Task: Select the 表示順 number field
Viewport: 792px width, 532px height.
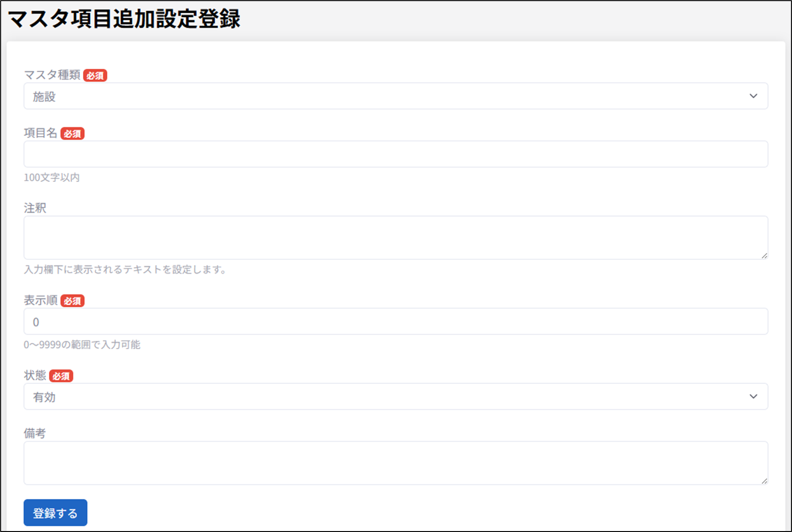Action: tap(396, 322)
